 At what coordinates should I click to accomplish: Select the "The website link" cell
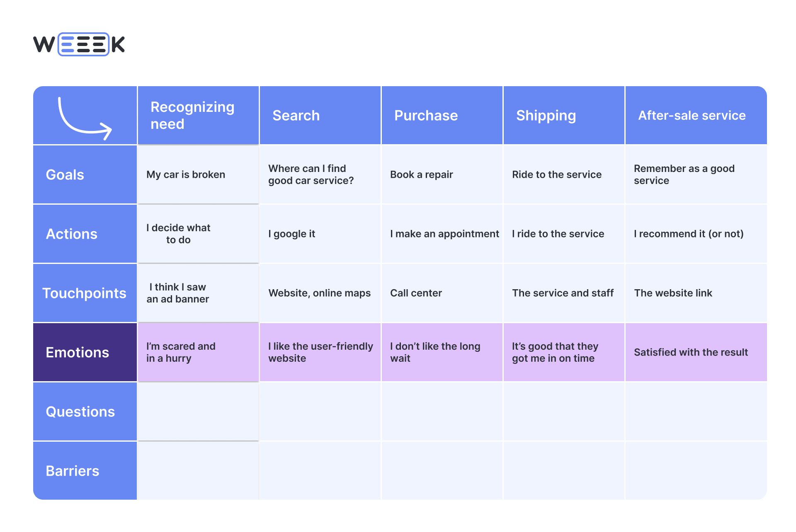673,293
